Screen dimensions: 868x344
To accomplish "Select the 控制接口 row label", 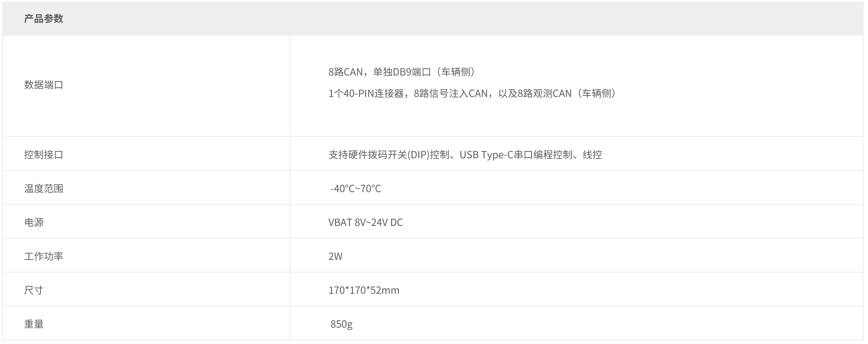I will click(43, 155).
